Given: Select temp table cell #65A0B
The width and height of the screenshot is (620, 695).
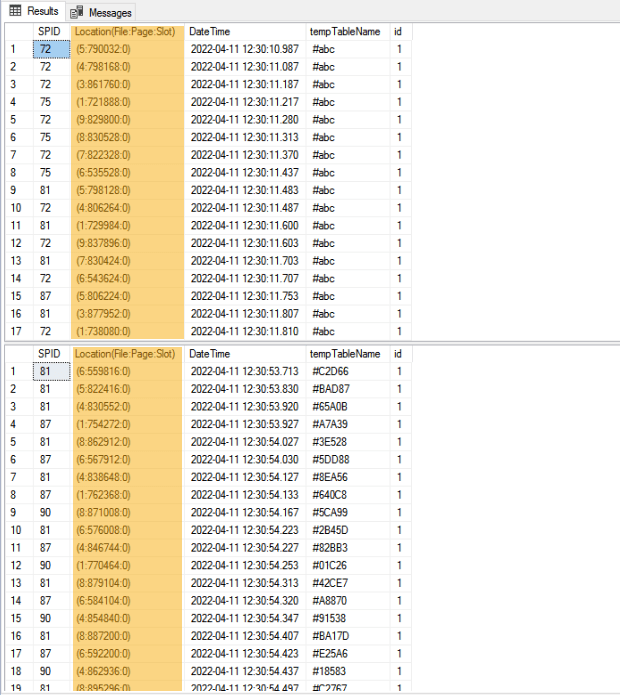Looking at the screenshot, I should pos(347,407).
